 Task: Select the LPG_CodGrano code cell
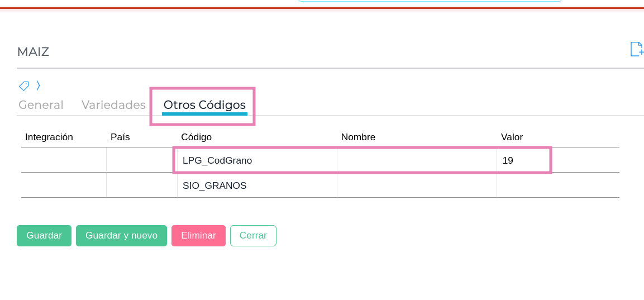pos(257,160)
